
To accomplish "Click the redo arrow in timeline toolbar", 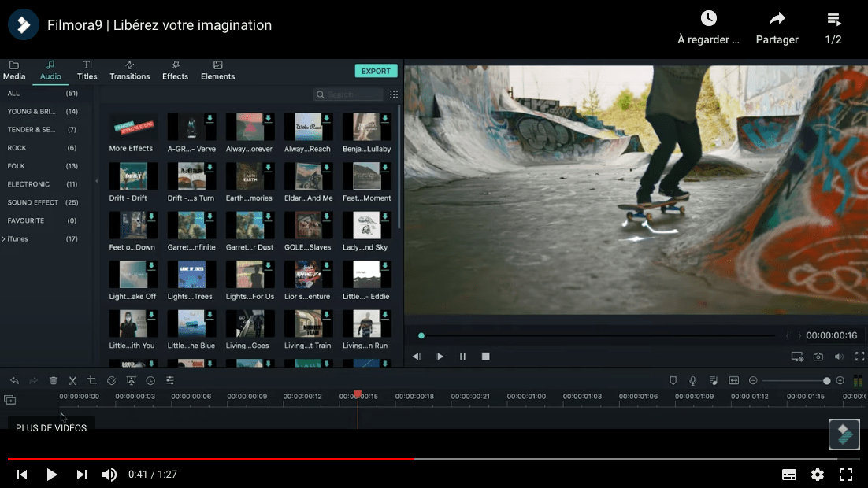I will click(34, 381).
